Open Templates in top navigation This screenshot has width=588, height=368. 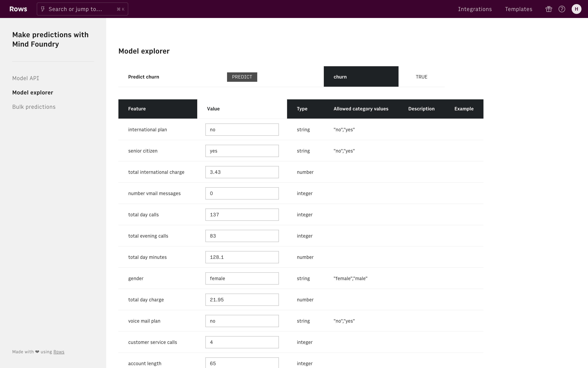(519, 9)
